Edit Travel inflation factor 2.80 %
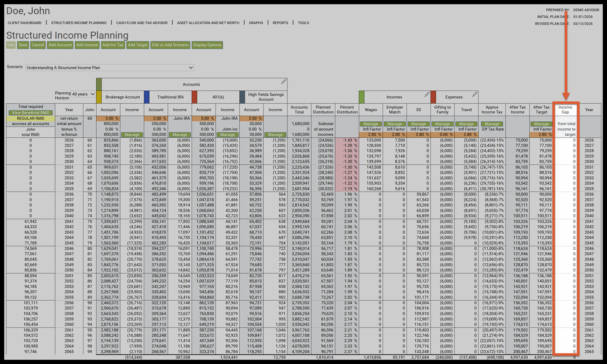 point(467,135)
